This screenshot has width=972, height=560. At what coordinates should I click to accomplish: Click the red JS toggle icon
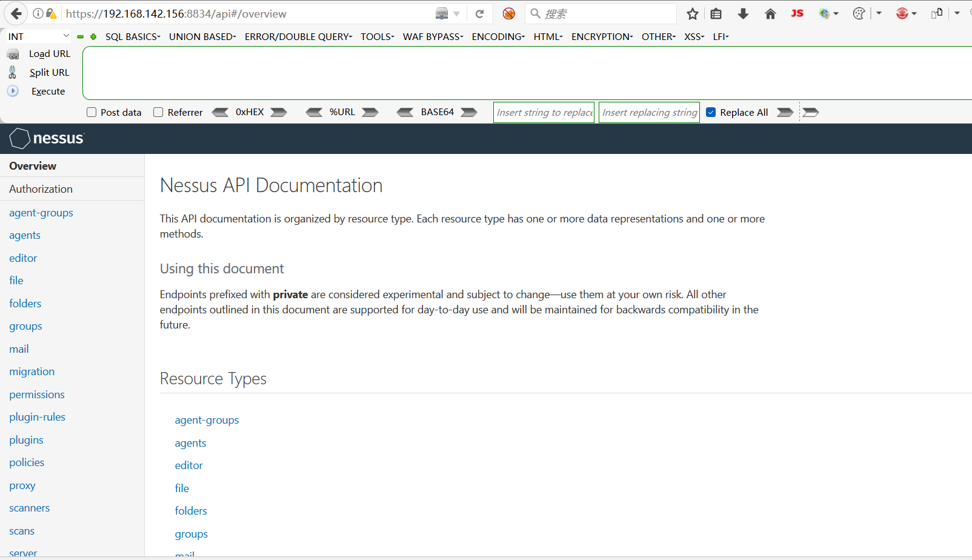[797, 13]
